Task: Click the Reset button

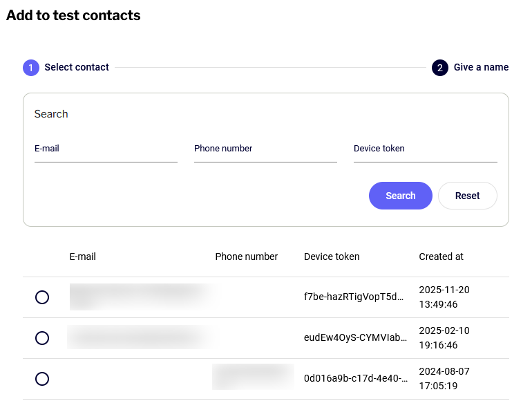Action: pos(467,196)
